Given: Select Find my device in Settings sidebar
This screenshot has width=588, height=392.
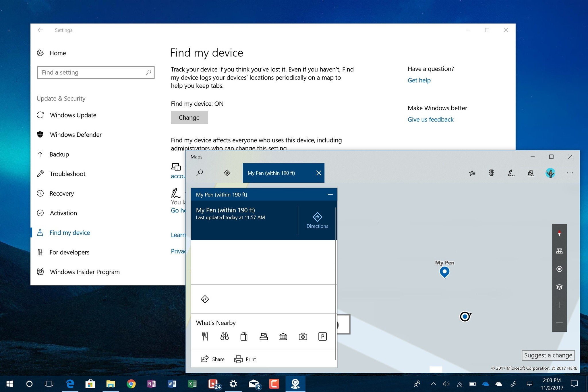Looking at the screenshot, I should pyautogui.click(x=69, y=232).
